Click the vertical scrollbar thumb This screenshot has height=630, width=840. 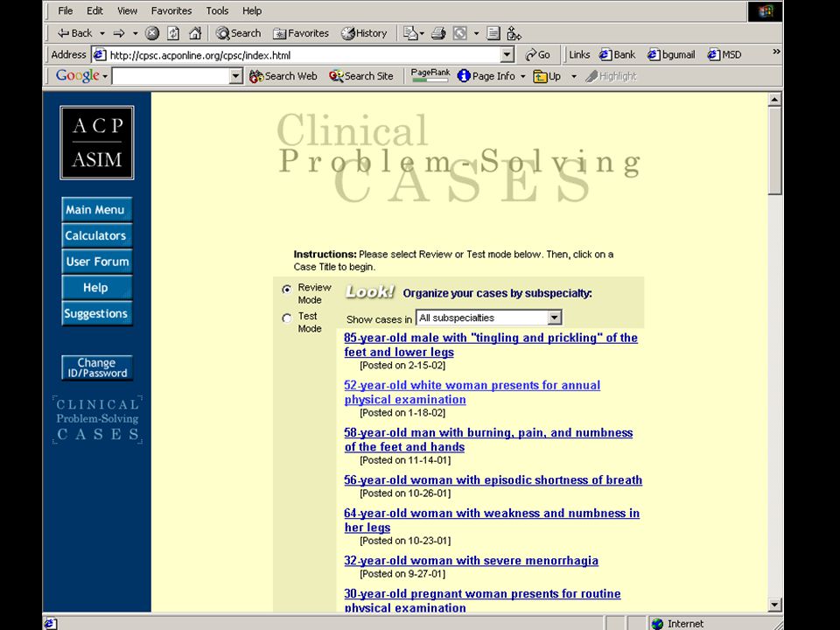click(x=774, y=150)
